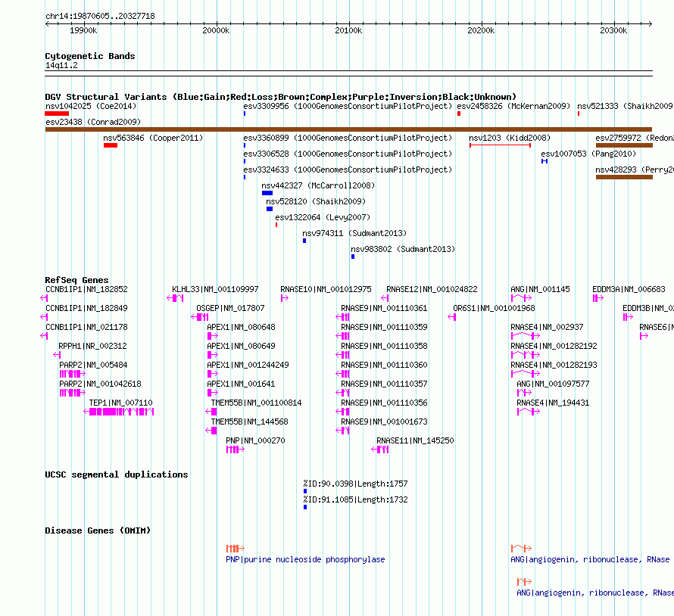Click the RNASE9 NM_001001673 gene glyph

pos(342,431)
